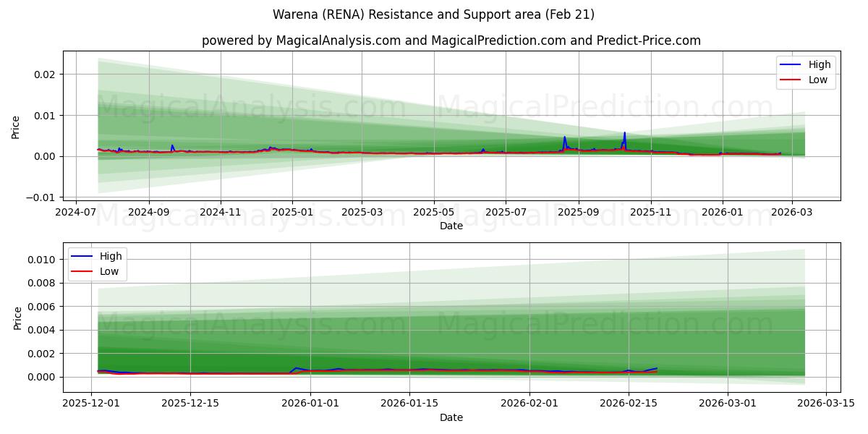Click the '2025-12-15' x-axis tick label
Viewport: 868px width, 434px height.
pos(190,404)
